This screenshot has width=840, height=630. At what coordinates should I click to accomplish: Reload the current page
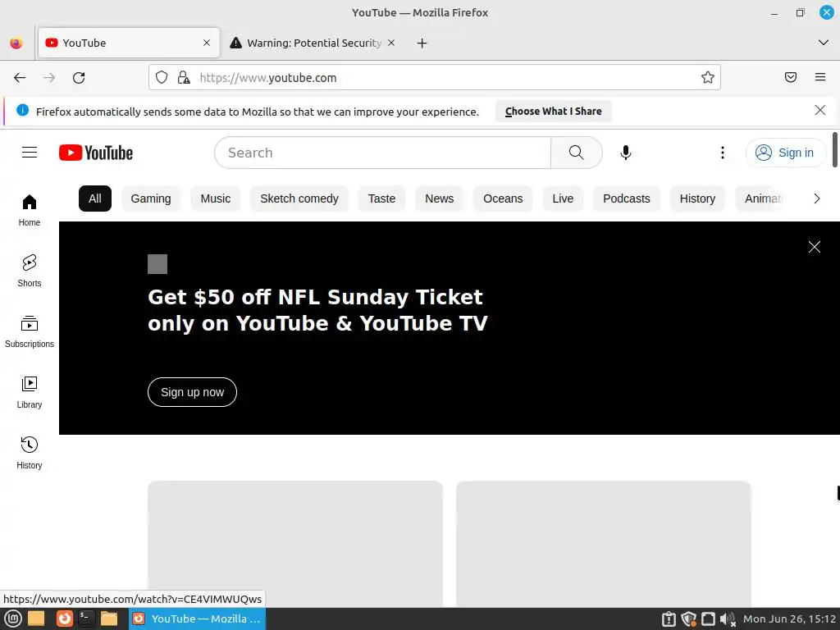pyautogui.click(x=79, y=78)
